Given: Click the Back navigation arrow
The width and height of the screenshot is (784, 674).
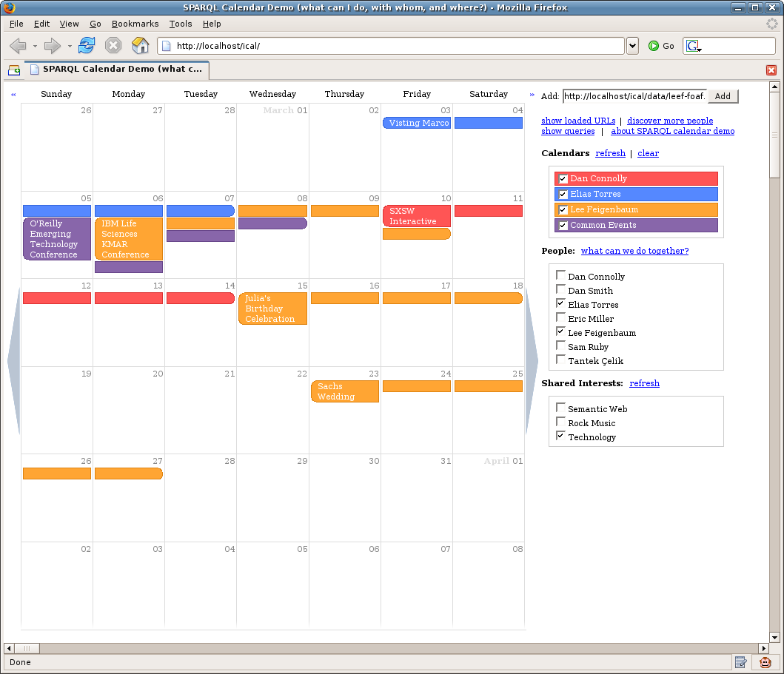Looking at the screenshot, I should coord(18,46).
